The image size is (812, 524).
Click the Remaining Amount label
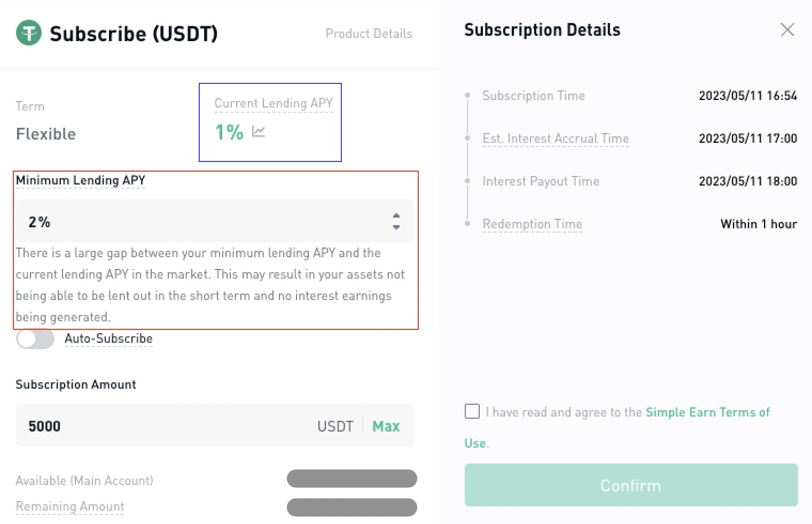click(70, 506)
